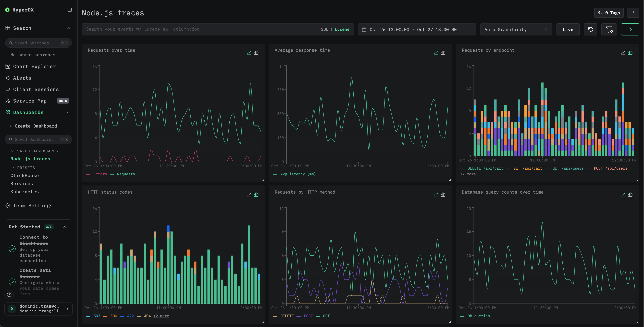Switch Requests over time to bar chart view
The height and width of the screenshot is (327, 644).
pyautogui.click(x=256, y=53)
